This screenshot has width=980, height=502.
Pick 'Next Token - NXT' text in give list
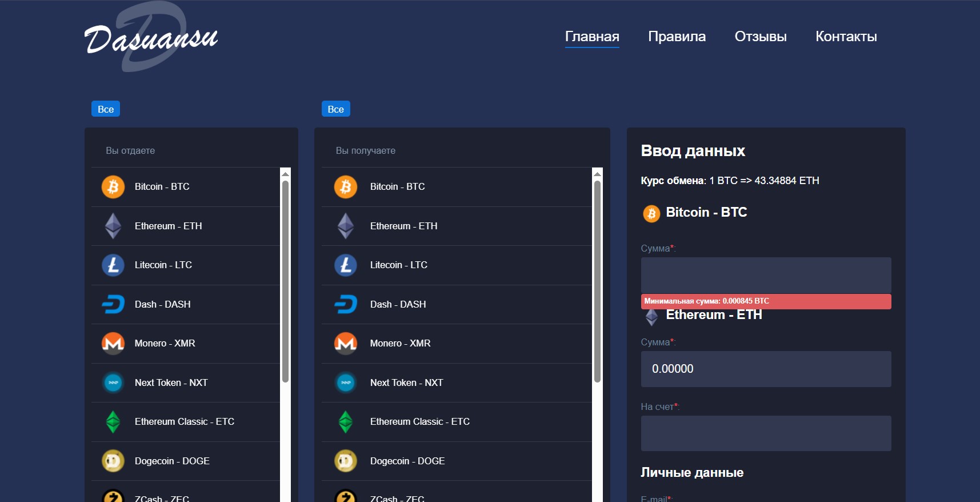point(171,383)
